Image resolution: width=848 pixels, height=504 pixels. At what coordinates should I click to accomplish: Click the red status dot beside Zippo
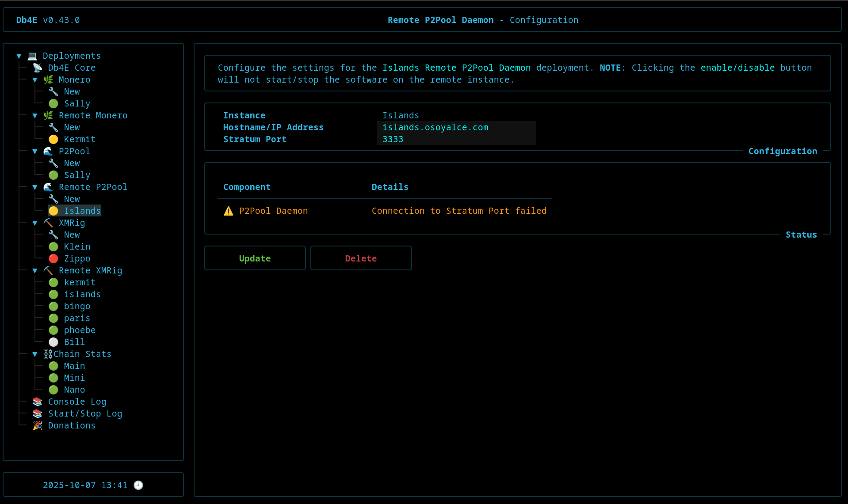[x=53, y=258]
